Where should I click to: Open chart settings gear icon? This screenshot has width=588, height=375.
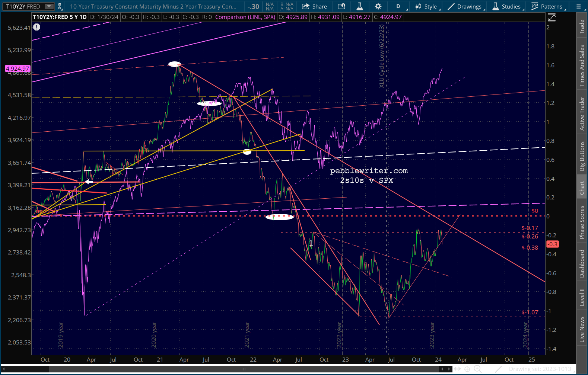click(x=378, y=6)
